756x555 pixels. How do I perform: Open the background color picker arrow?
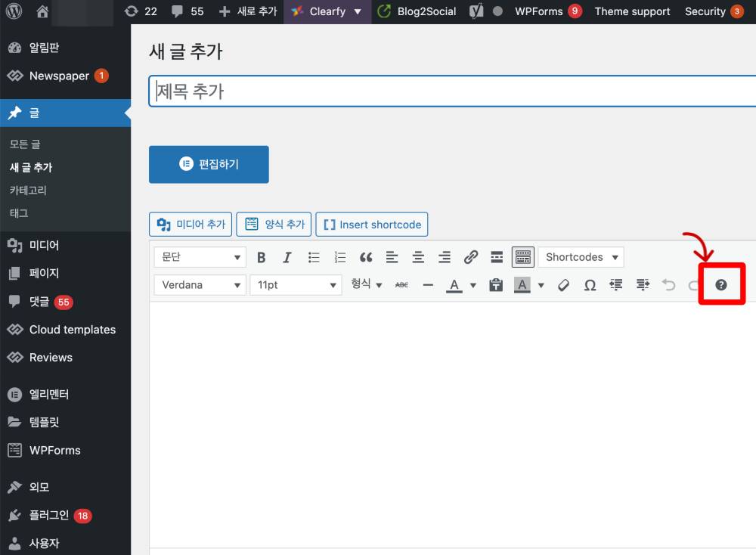(541, 285)
